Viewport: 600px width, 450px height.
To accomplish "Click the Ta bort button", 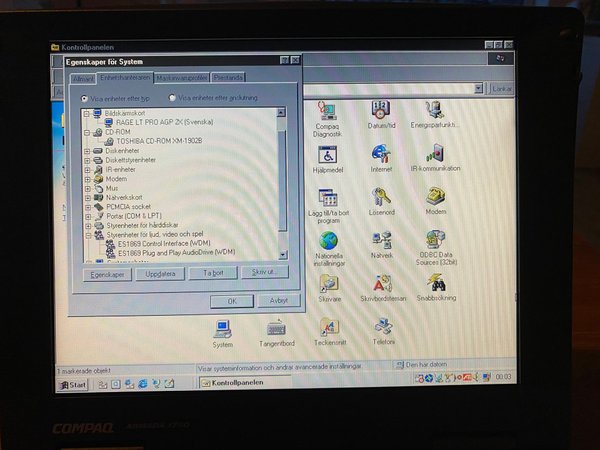I will coord(213,273).
